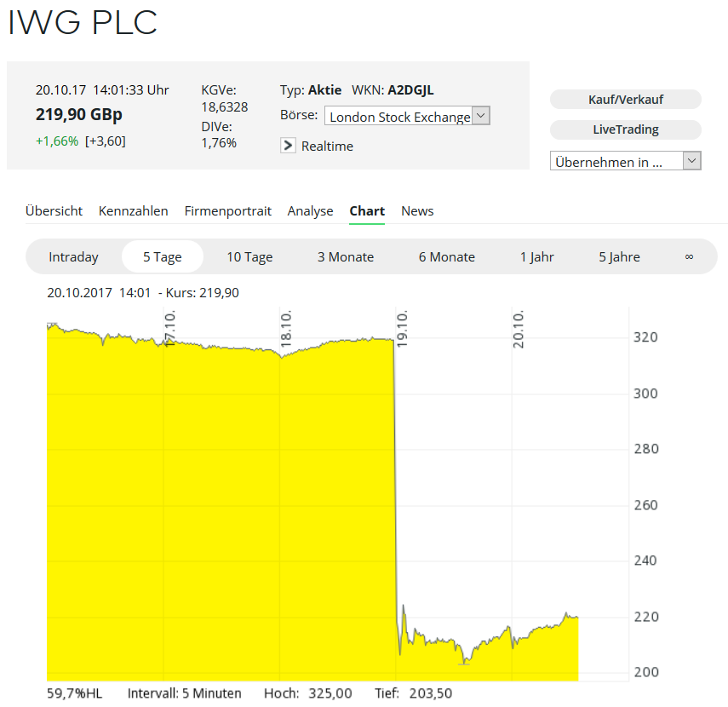This screenshot has height=707, width=728.
Task: Open the Firmenportrait tab
Action: (x=227, y=211)
